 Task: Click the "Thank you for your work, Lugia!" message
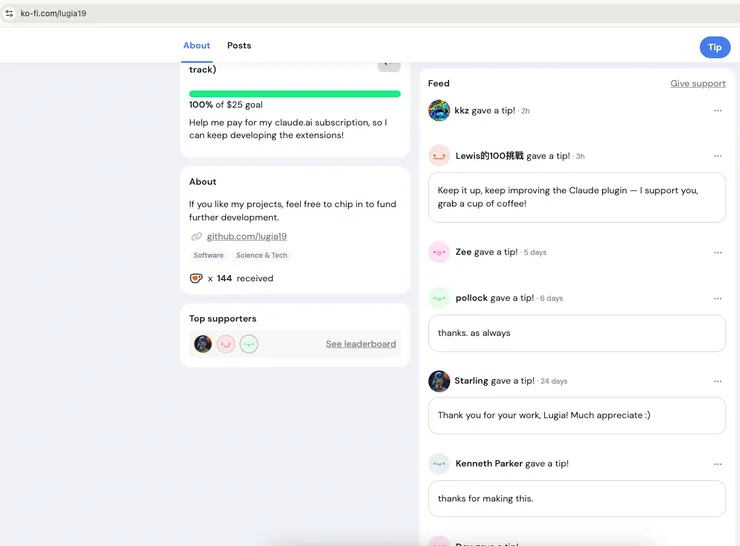pos(577,415)
